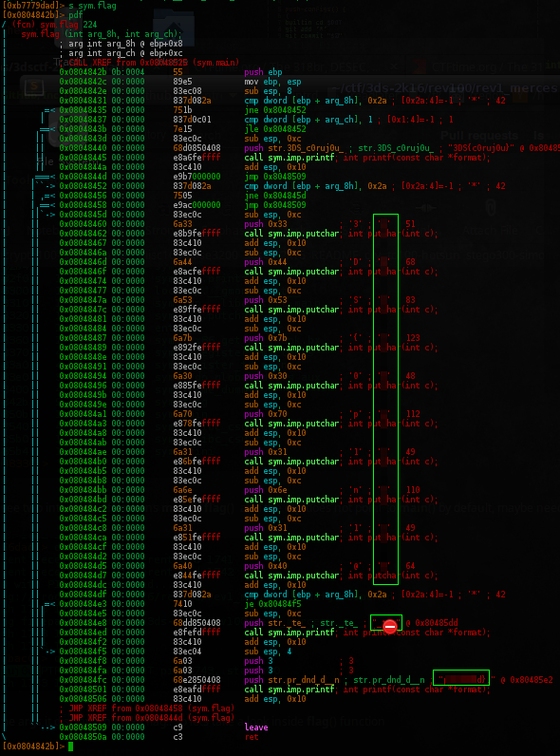Image resolution: width=560 pixels, height=756 pixels.
Task: Click the arrow marker at leave instruction 0x08048509
Action: tap(48, 728)
